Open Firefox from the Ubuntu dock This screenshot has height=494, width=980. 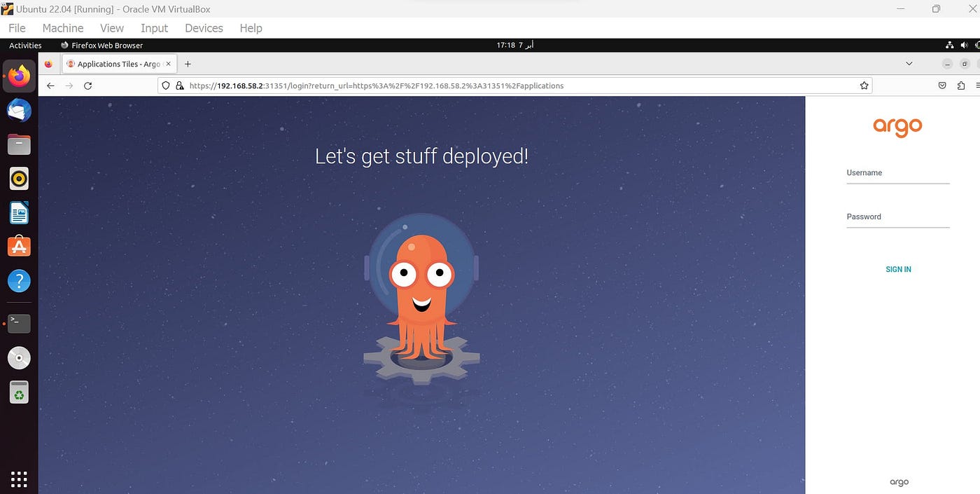point(19,76)
